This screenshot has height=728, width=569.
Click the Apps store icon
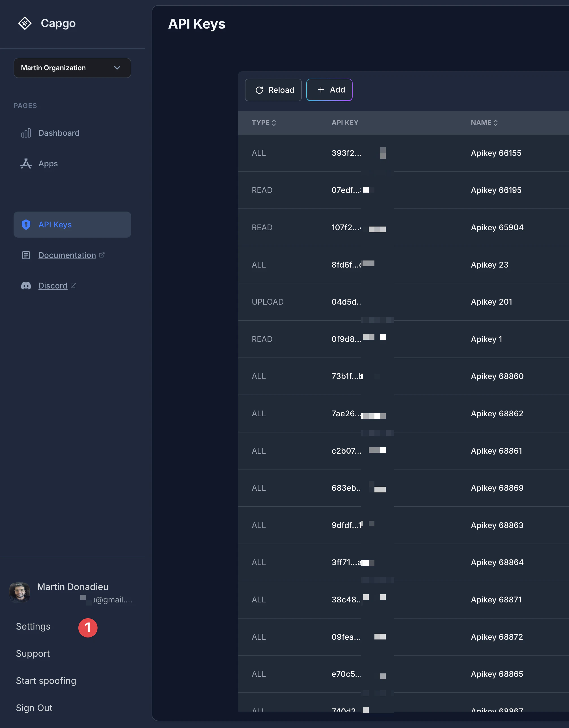pos(26,164)
